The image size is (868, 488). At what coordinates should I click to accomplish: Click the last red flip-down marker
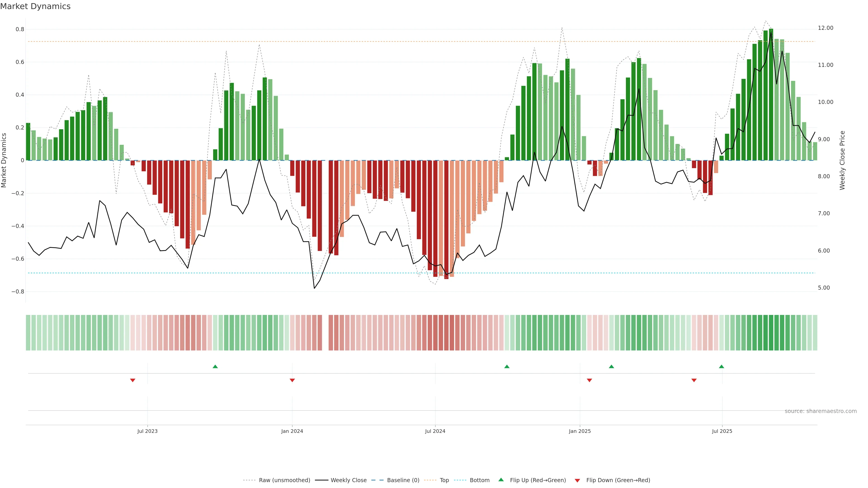(x=694, y=380)
